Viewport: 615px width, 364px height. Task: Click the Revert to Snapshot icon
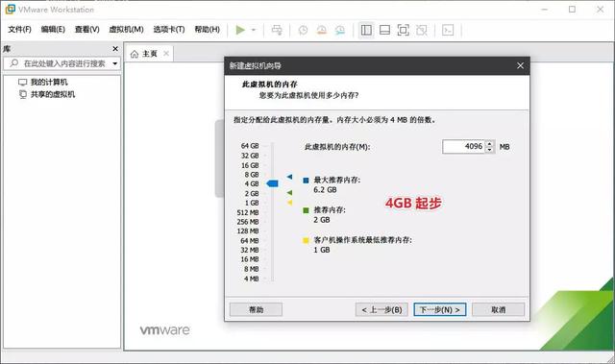click(322, 30)
